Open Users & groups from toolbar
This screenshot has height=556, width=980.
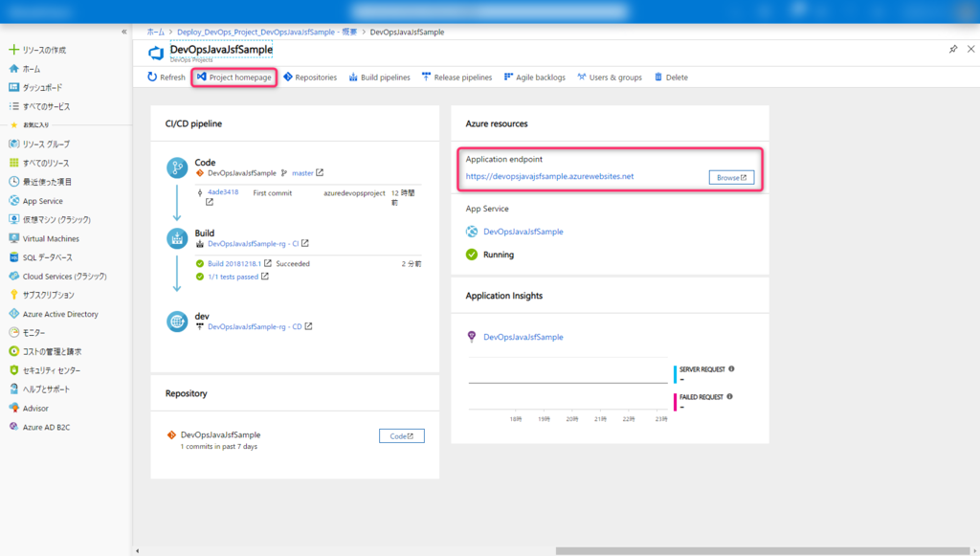tap(610, 77)
